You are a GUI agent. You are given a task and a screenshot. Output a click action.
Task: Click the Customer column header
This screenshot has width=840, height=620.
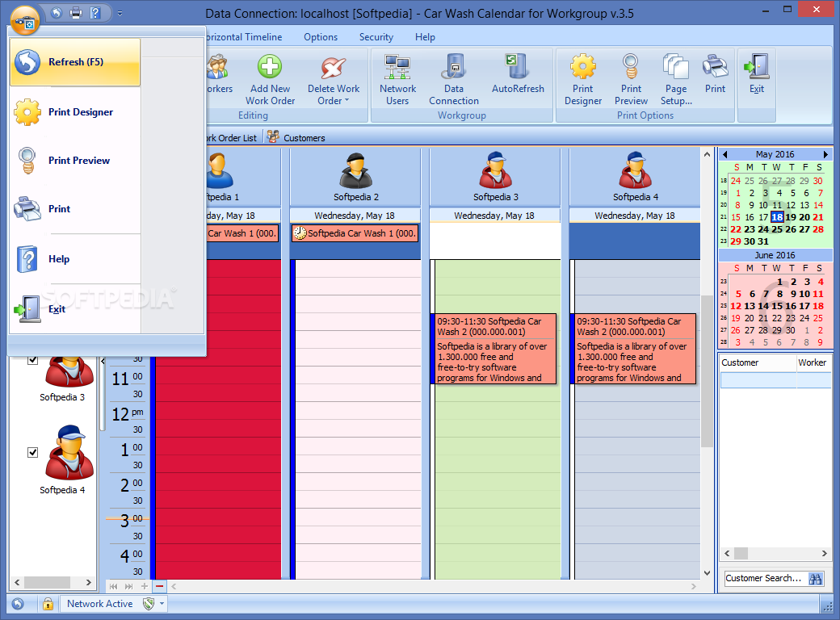pos(758,362)
